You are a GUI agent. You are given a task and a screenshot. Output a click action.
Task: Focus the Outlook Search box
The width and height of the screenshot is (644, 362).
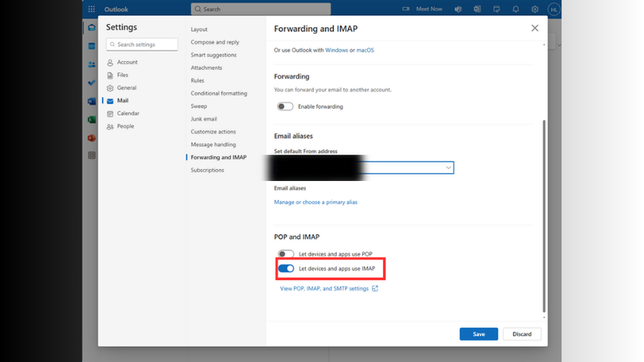[261, 9]
